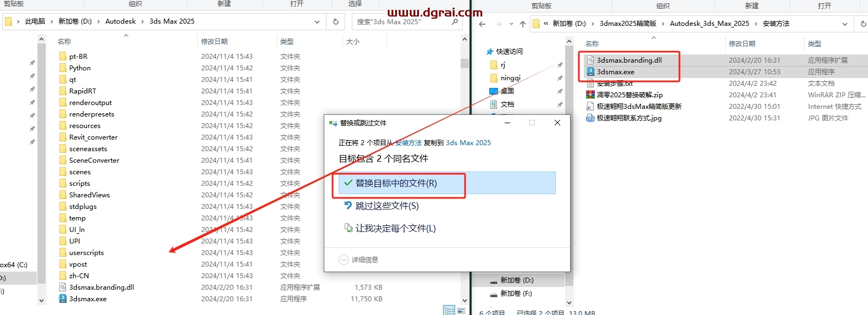Expand chevron after Autodesk in left breadcrumb
Viewport: 868px width, 315px height.
tap(142, 21)
